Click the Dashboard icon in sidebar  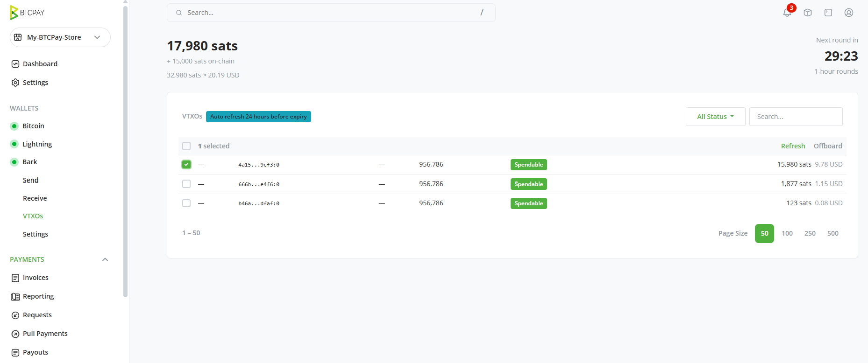(15, 64)
